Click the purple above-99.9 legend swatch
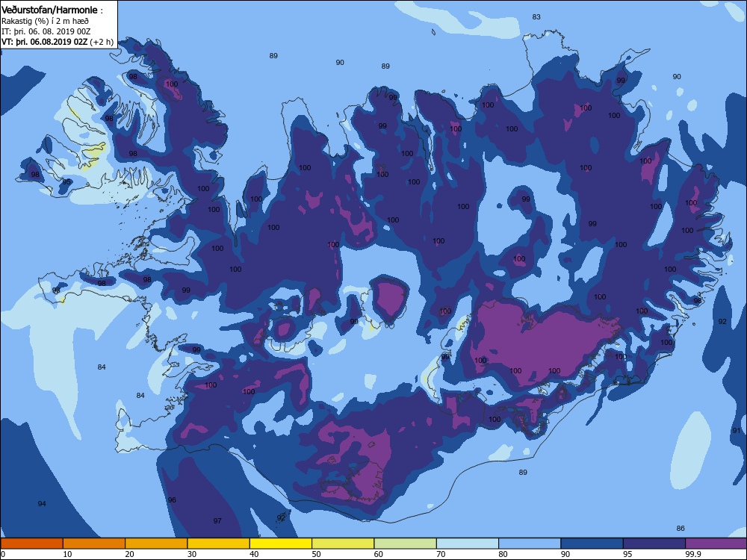747x560 pixels. tap(716, 544)
